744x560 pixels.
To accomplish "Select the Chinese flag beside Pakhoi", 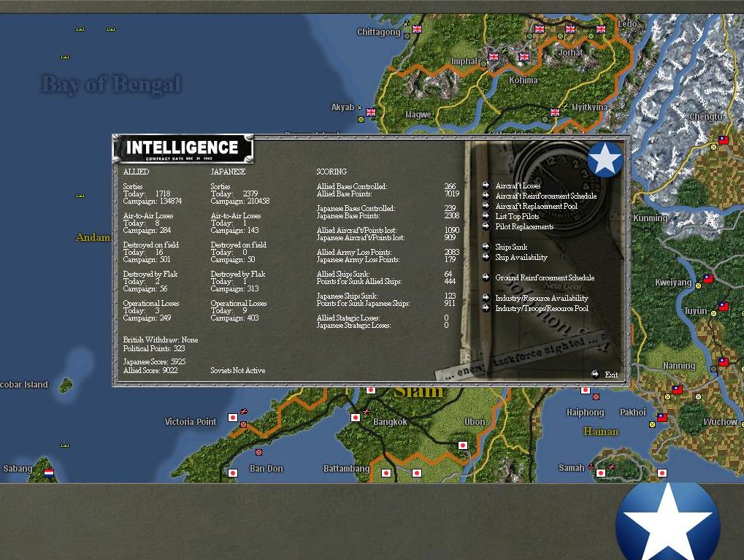I will point(662,418).
